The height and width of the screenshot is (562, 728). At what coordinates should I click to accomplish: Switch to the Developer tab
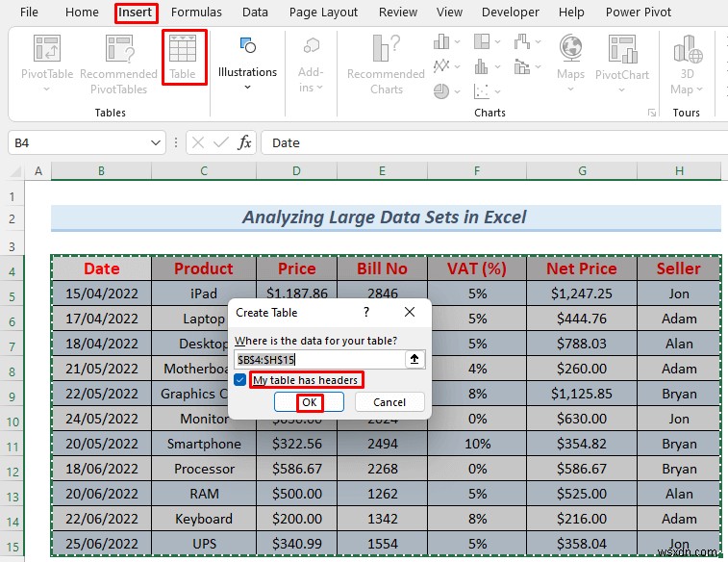tap(511, 13)
